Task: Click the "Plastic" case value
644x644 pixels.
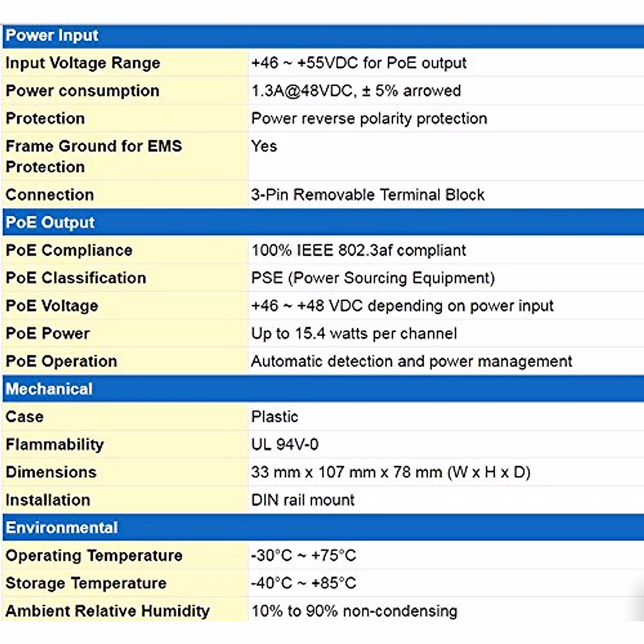Action: pyautogui.click(x=275, y=416)
